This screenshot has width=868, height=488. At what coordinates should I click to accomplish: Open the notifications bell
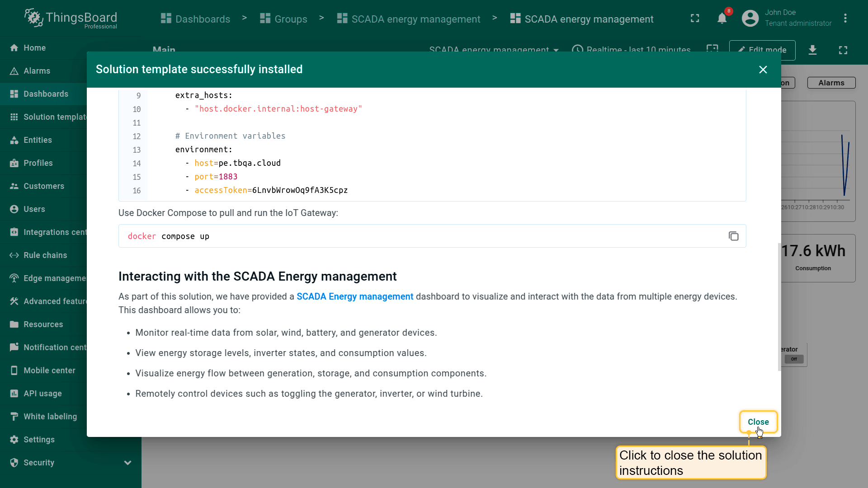click(722, 19)
